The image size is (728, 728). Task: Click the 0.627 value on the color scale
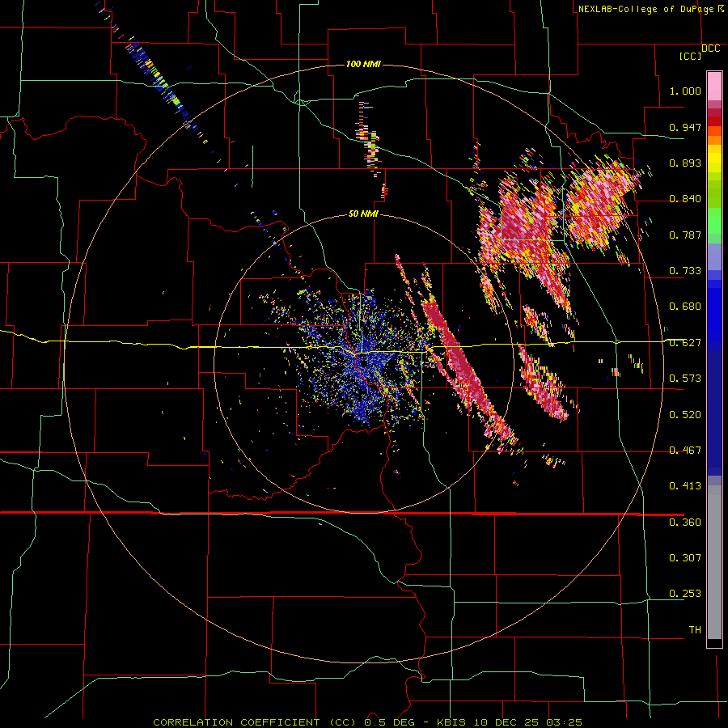click(685, 343)
